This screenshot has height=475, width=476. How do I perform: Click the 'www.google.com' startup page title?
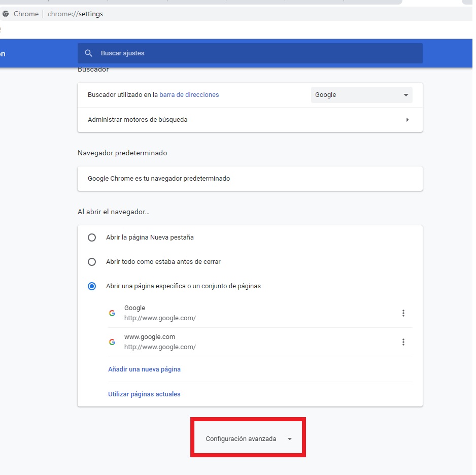coord(150,337)
